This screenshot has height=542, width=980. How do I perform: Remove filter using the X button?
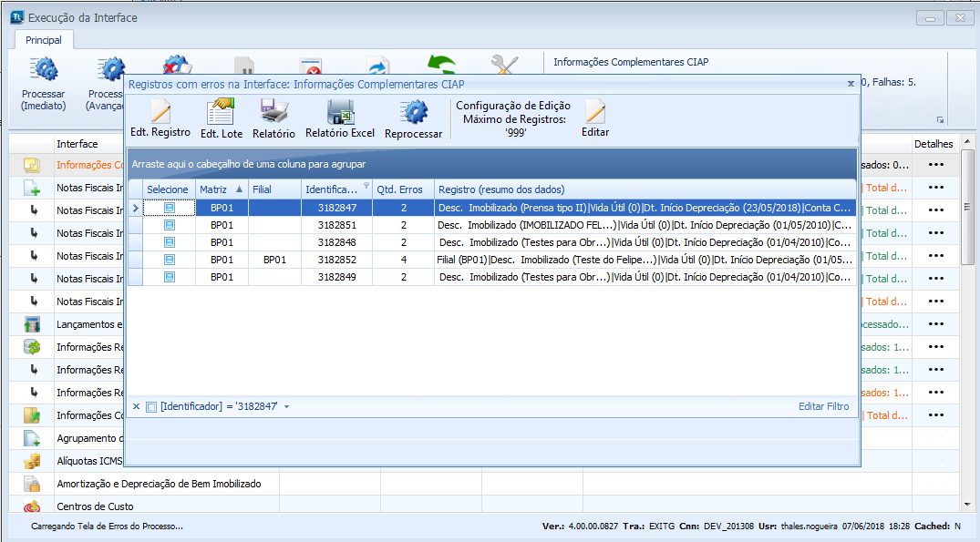(136, 406)
